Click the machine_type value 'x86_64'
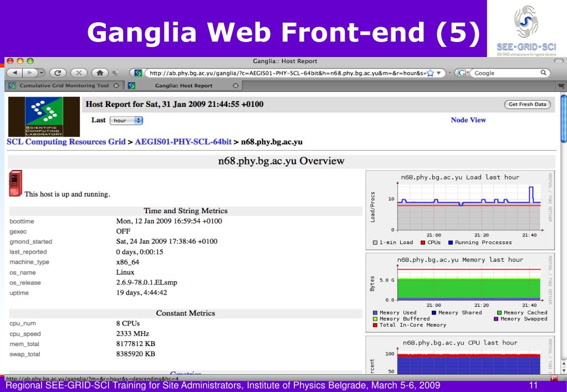 coord(127,262)
